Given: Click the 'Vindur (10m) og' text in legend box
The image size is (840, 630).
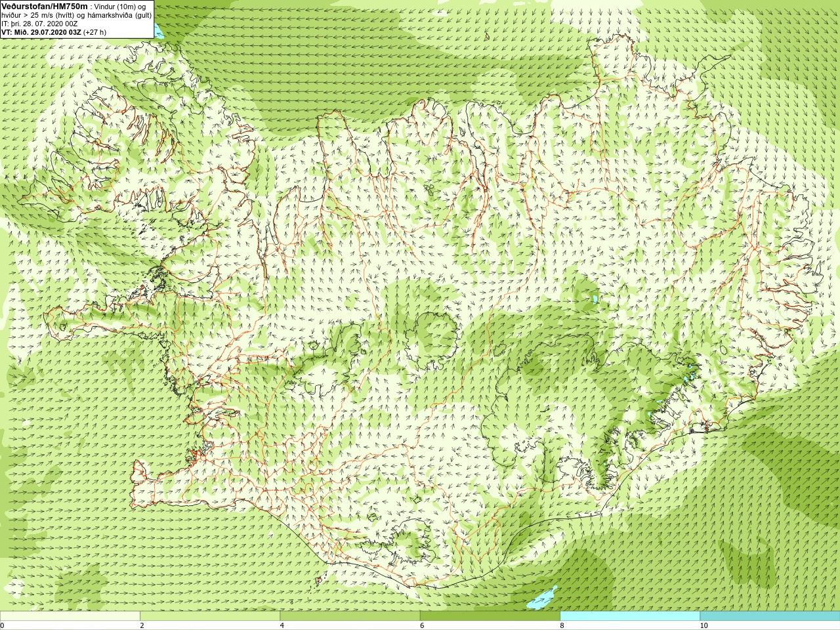Looking at the screenshot, I should coord(120,7).
